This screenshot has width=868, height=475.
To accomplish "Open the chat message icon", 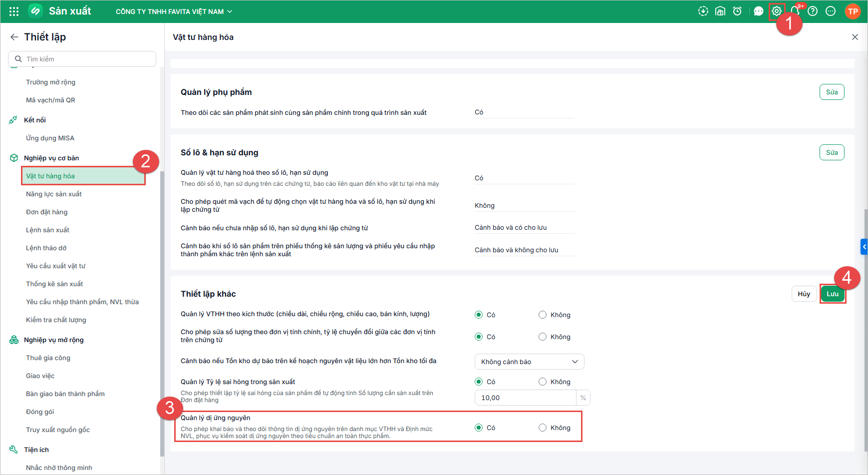I will tap(759, 11).
